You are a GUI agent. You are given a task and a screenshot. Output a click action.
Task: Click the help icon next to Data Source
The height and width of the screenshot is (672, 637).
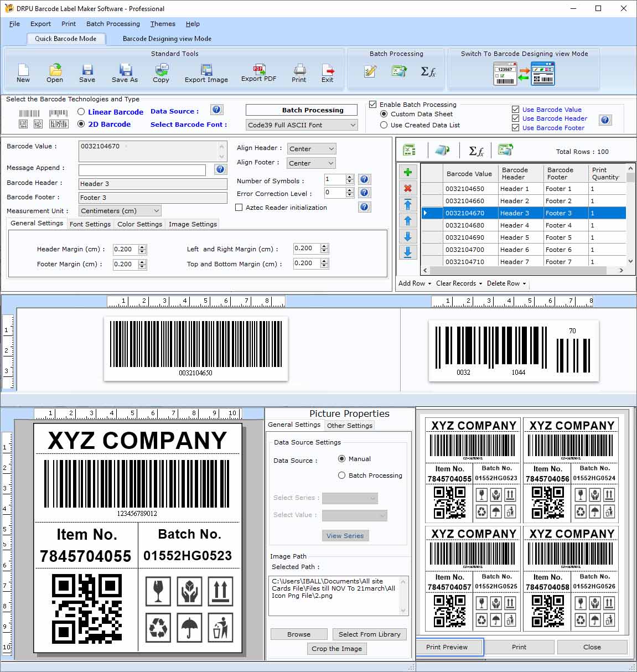coord(217,110)
